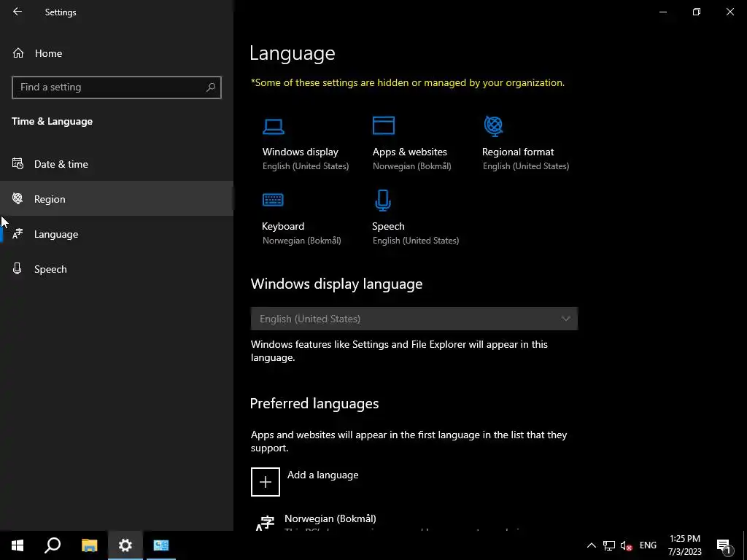Viewport: 747px width, 560px height.
Task: Click the Windows display label
Action: point(300,152)
